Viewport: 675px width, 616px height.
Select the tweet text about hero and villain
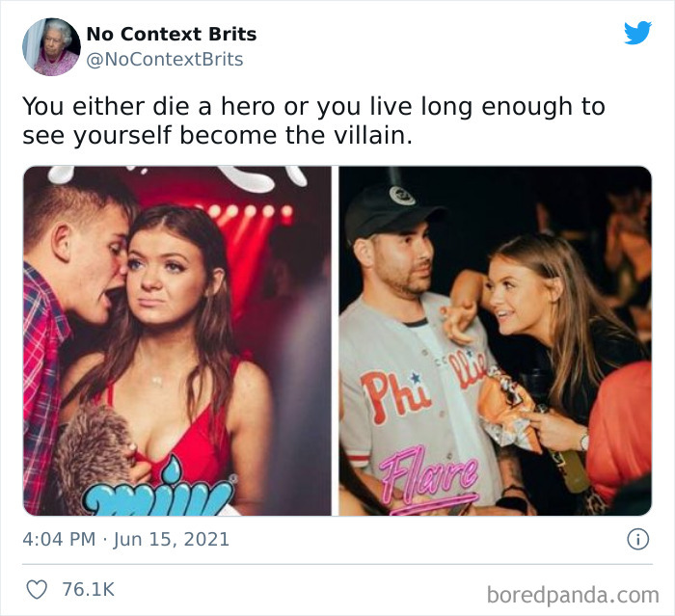[313, 121]
